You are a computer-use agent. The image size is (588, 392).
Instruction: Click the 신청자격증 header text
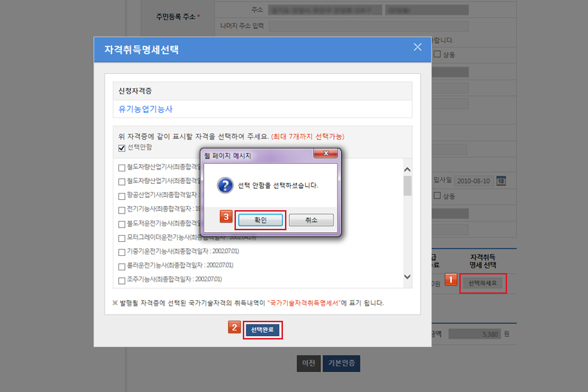coord(135,91)
